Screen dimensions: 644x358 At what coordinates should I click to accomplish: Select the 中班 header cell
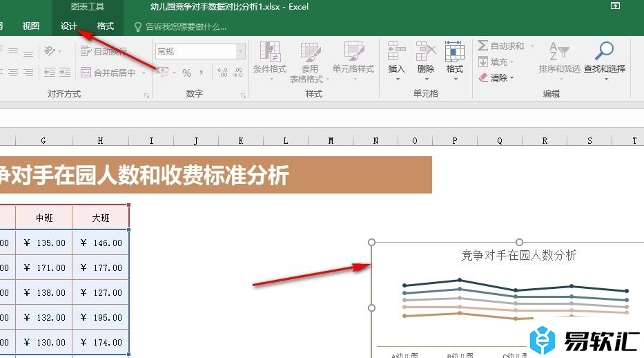click(x=44, y=218)
